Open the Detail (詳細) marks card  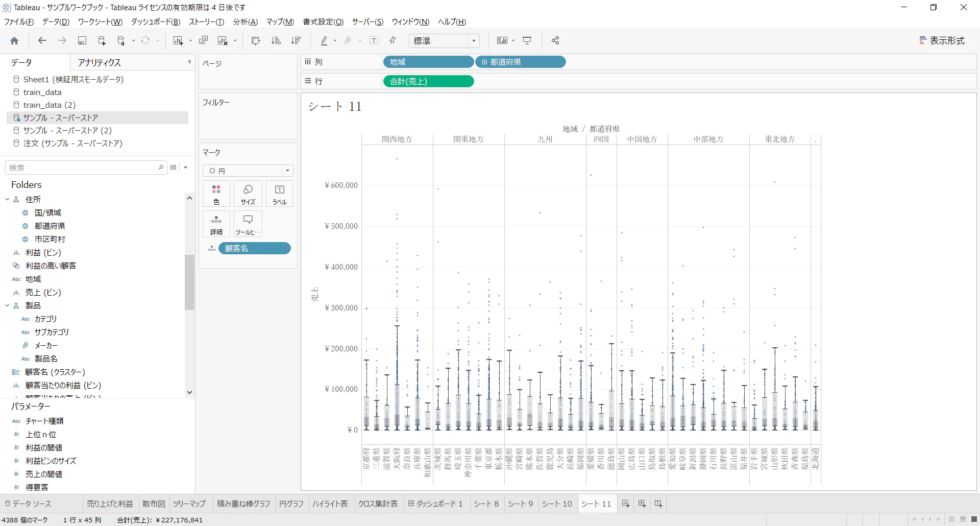pyautogui.click(x=216, y=224)
